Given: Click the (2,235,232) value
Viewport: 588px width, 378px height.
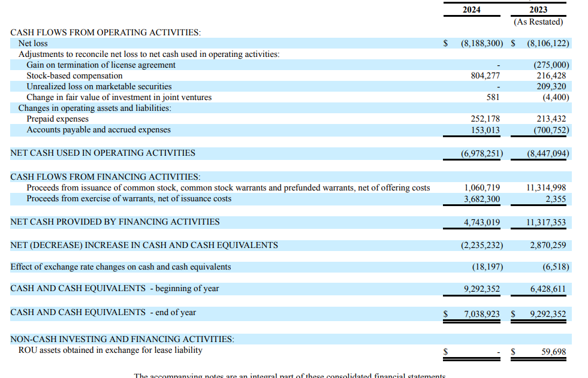Looking at the screenshot, I should [482, 246].
